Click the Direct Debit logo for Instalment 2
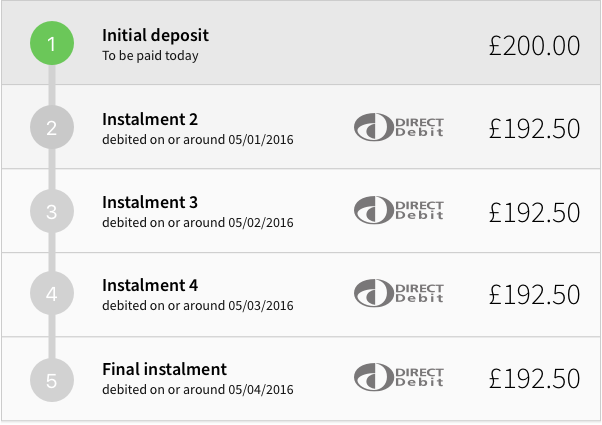The height and width of the screenshot is (425, 602). click(399, 127)
